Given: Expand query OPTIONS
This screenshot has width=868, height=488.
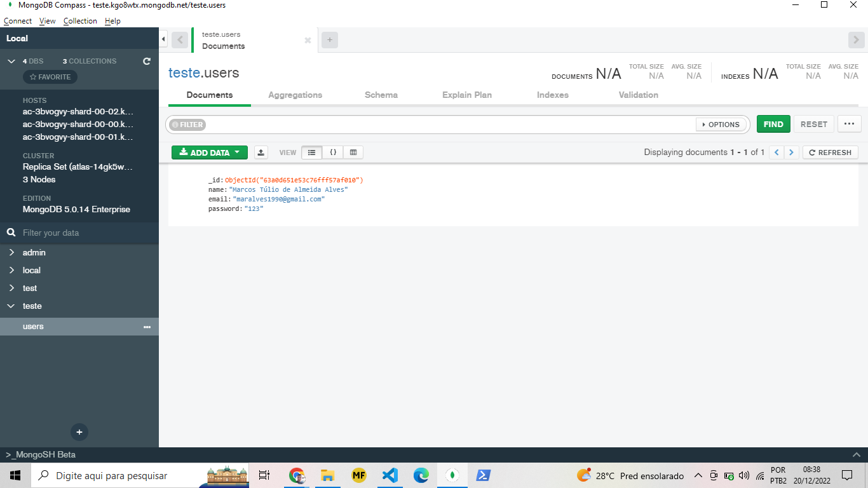Looking at the screenshot, I should pos(721,125).
